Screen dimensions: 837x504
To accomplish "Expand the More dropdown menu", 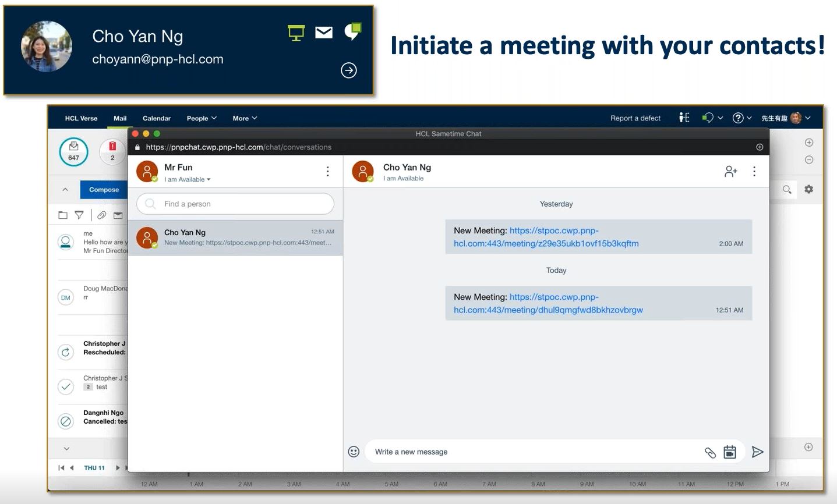I will tap(245, 118).
